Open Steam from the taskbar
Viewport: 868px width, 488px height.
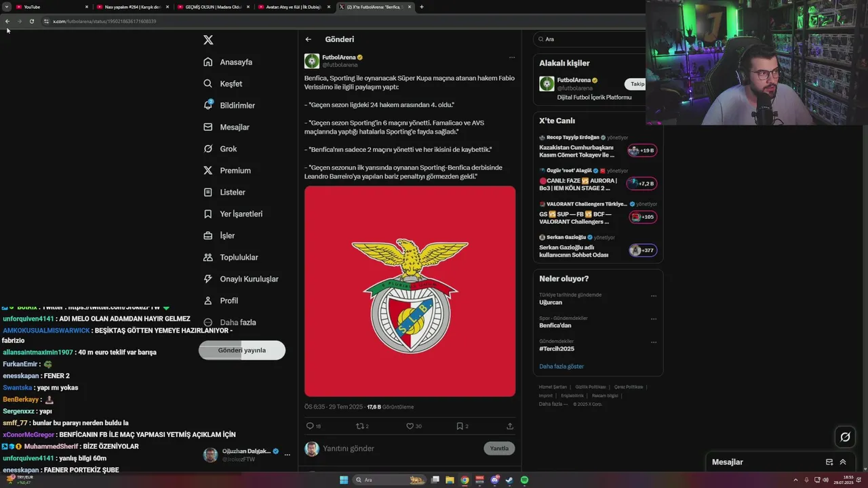509,480
